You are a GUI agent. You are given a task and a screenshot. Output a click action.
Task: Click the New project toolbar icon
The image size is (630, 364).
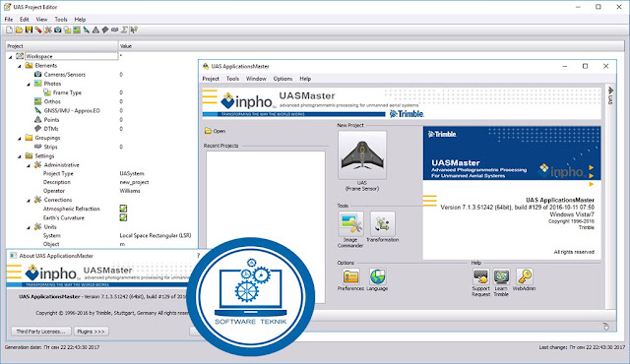click(x=9, y=30)
